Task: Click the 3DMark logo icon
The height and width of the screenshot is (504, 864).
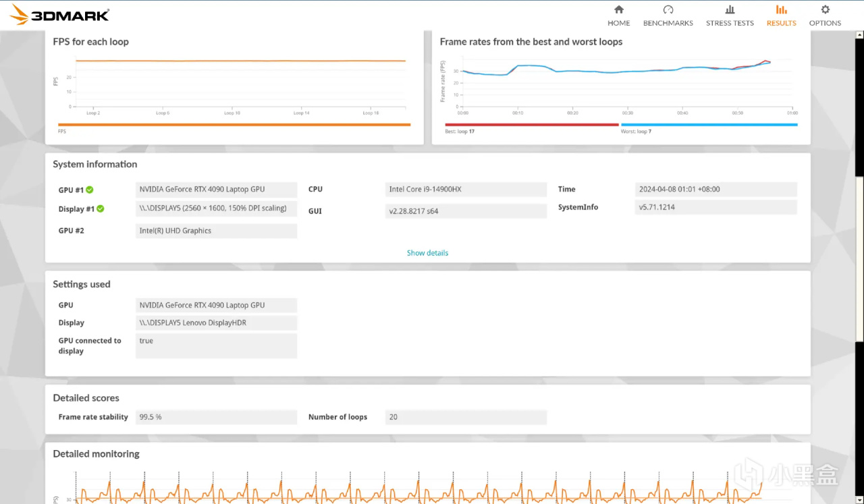Action: pos(20,14)
